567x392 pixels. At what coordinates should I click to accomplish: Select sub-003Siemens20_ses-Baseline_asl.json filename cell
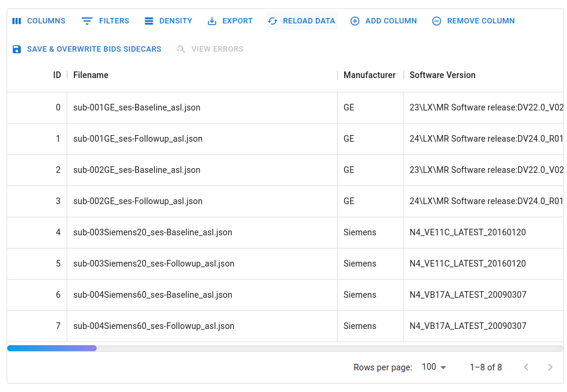click(202, 233)
